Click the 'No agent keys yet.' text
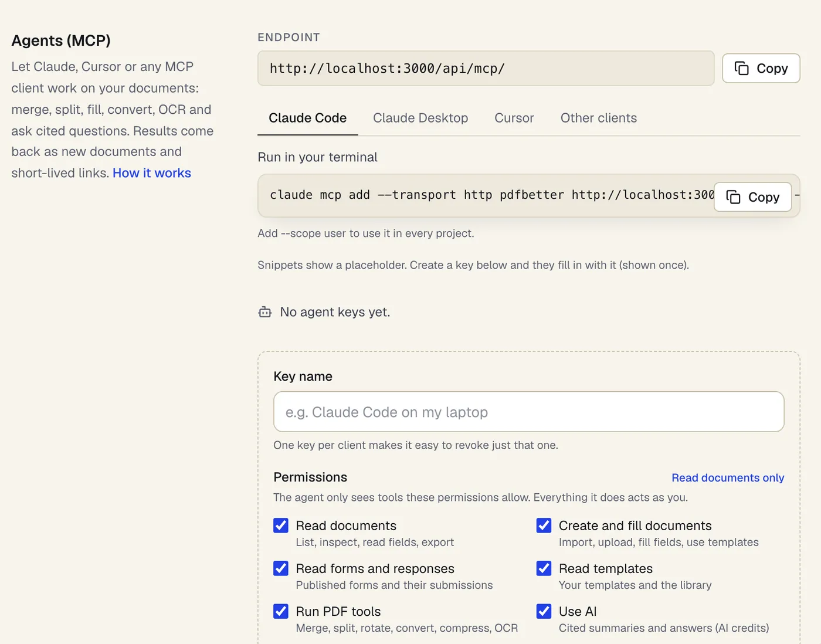The width and height of the screenshot is (821, 644). point(335,312)
